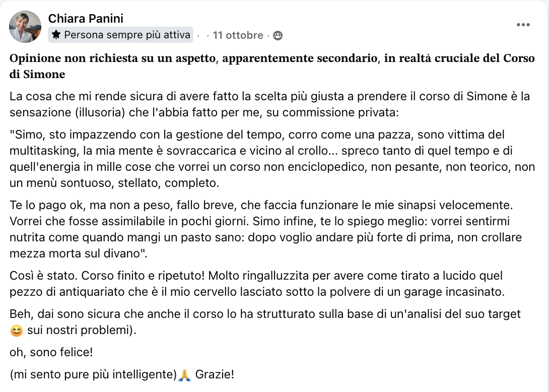Click '(mi sento pure più intelligente)' text
The image size is (549, 392).
tap(93, 375)
